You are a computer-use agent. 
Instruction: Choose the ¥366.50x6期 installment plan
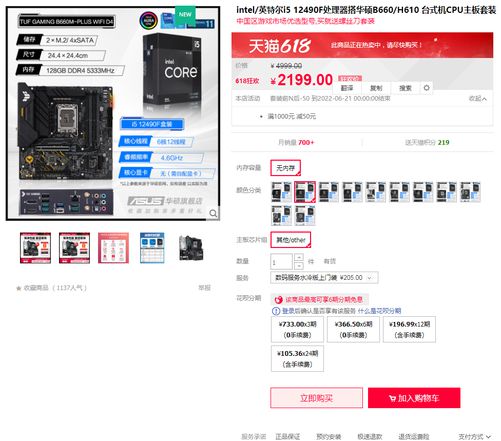point(353,329)
